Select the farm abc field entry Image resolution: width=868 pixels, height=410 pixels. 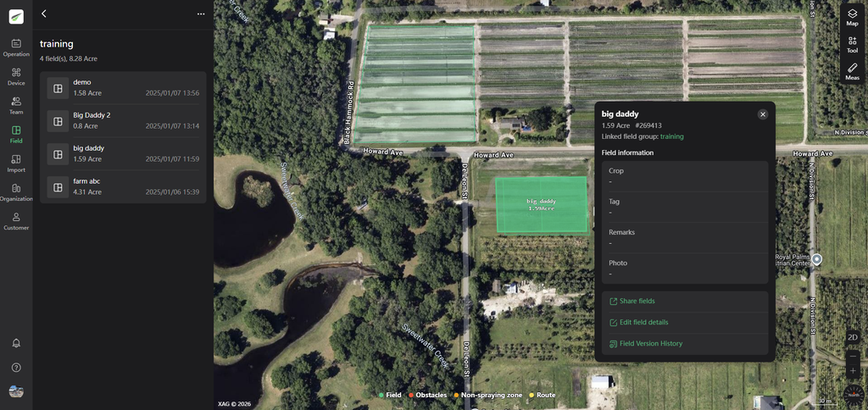(x=123, y=186)
